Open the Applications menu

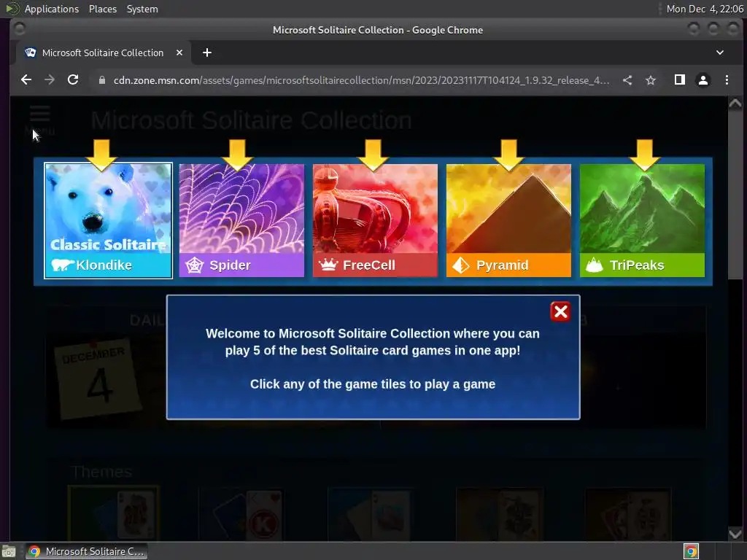[52, 9]
